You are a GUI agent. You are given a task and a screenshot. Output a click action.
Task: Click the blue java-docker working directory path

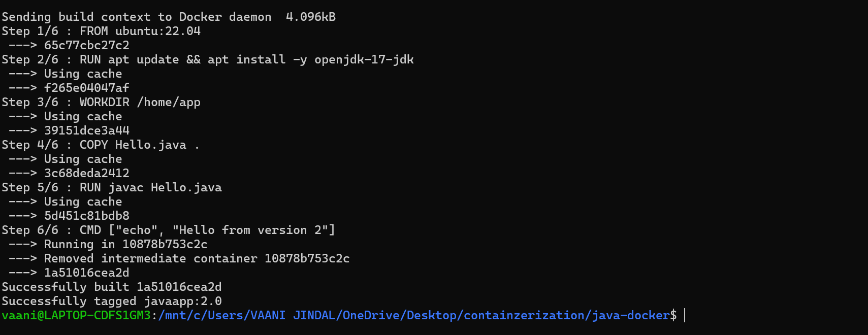coord(416,315)
